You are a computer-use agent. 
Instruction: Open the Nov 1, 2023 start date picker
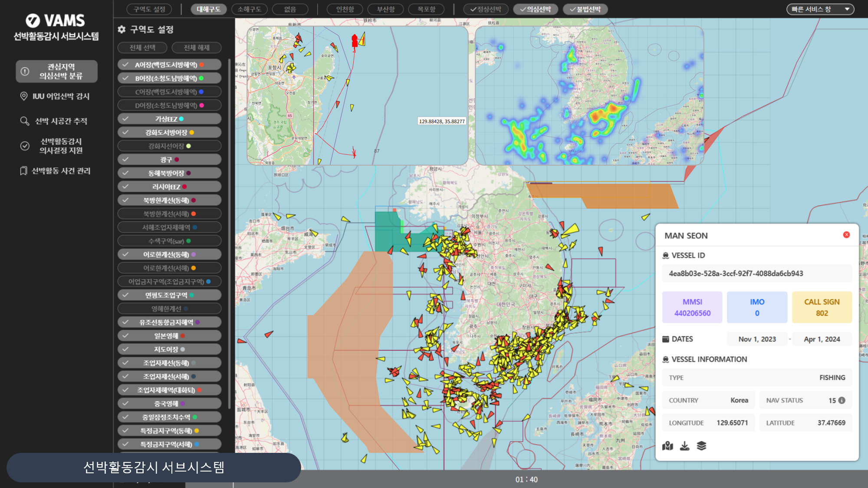757,339
